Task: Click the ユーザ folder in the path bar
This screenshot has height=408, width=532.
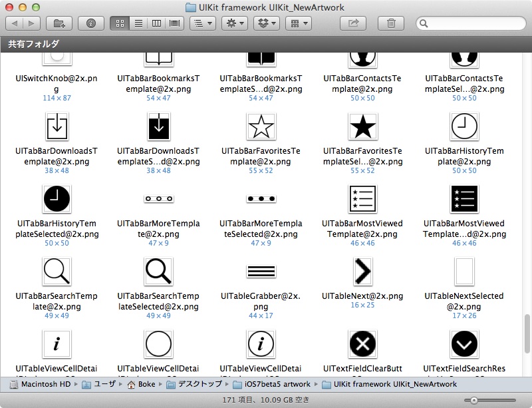Action: click(98, 384)
